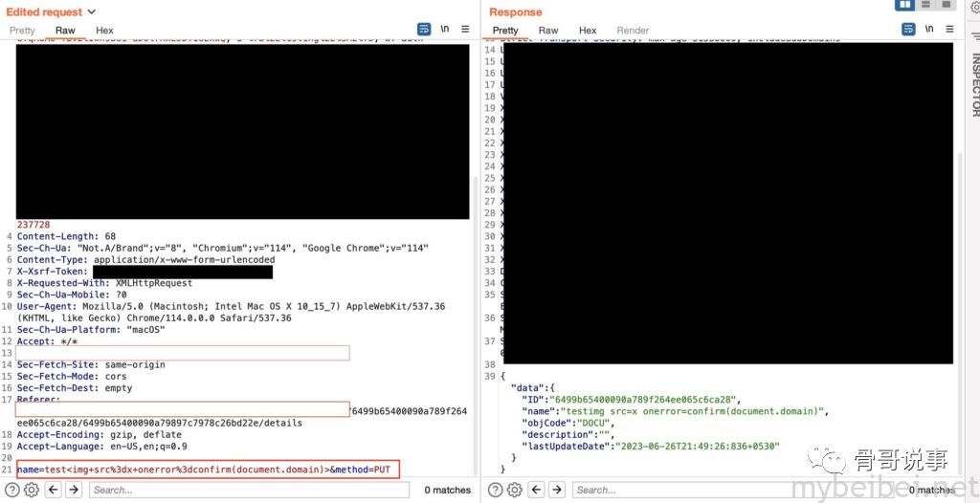The width and height of the screenshot is (980, 503).
Task: Click the "description" response line
Action: [x=568, y=435]
